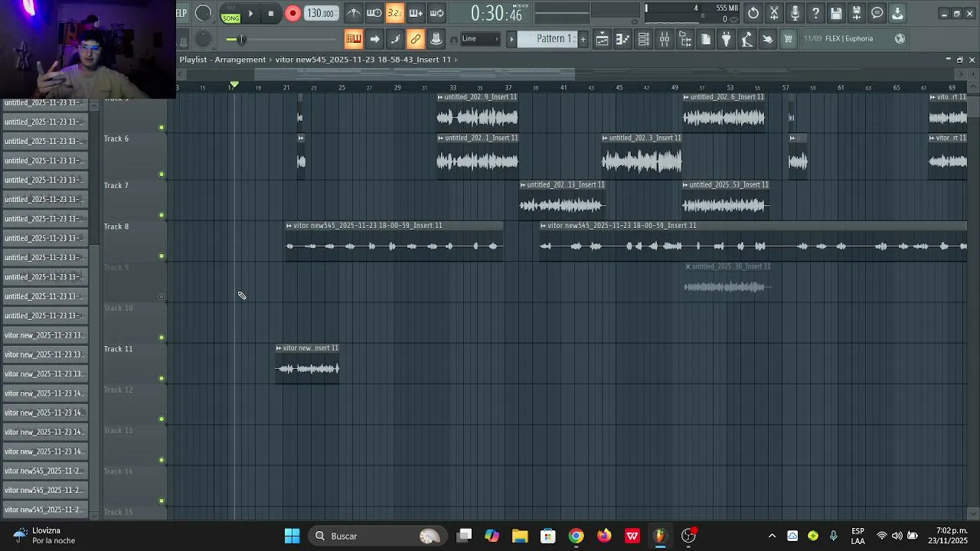Click the orange playhead timeline marker
980x551 pixels.
[x=234, y=84]
